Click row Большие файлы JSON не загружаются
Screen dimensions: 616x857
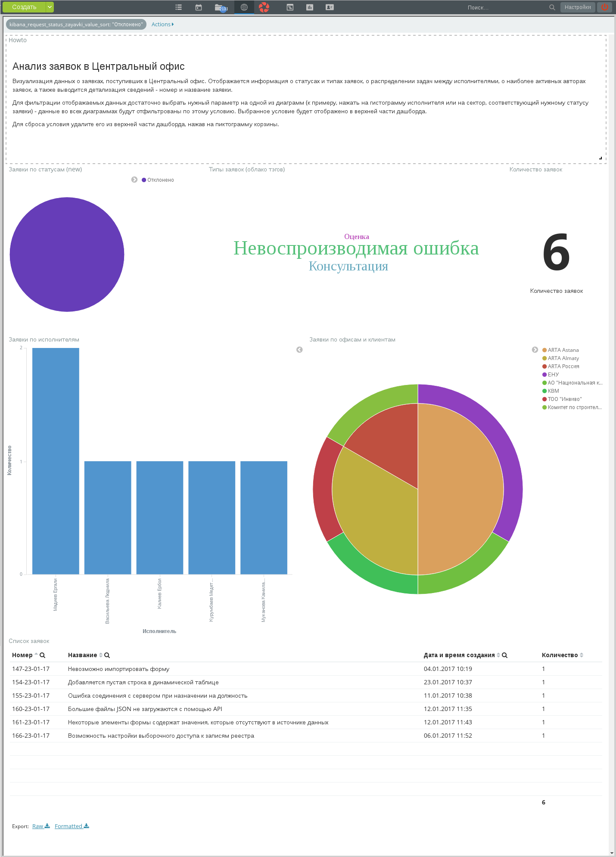coord(306,709)
